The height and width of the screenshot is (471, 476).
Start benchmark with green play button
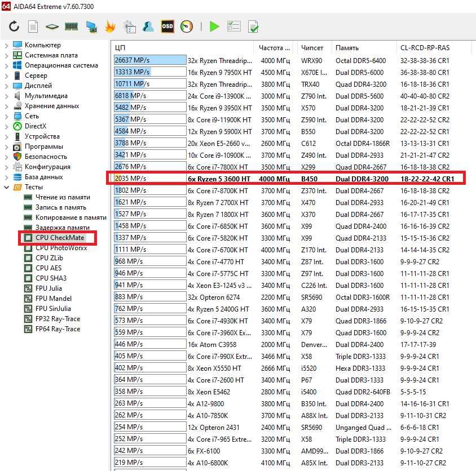[214, 26]
